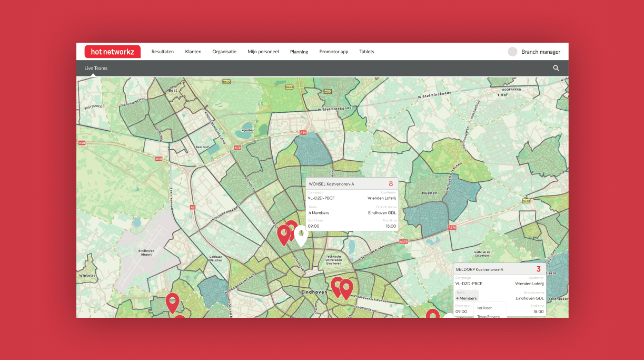
Task: Click Eindhoven GDL branch in GELDORP popup
Action: point(530,298)
